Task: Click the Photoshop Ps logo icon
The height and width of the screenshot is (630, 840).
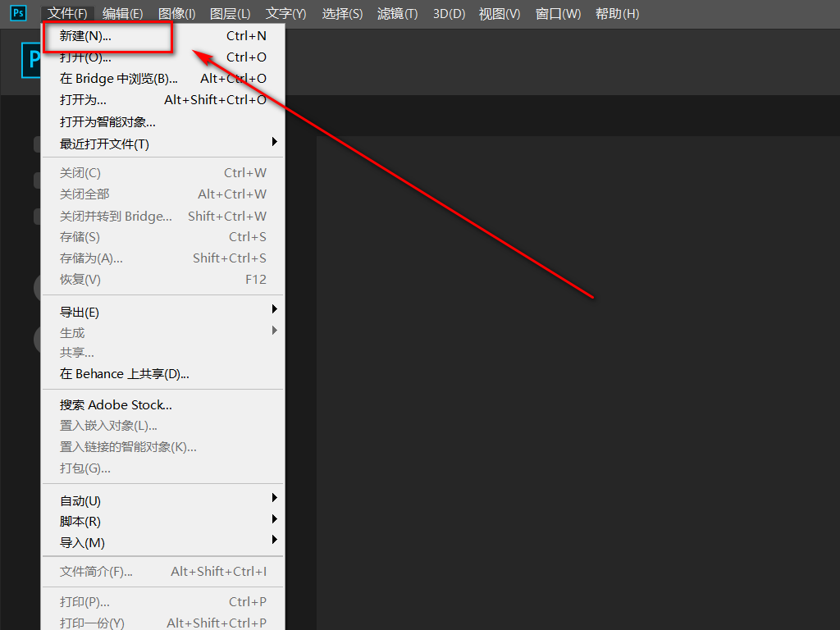Action: click(18, 13)
